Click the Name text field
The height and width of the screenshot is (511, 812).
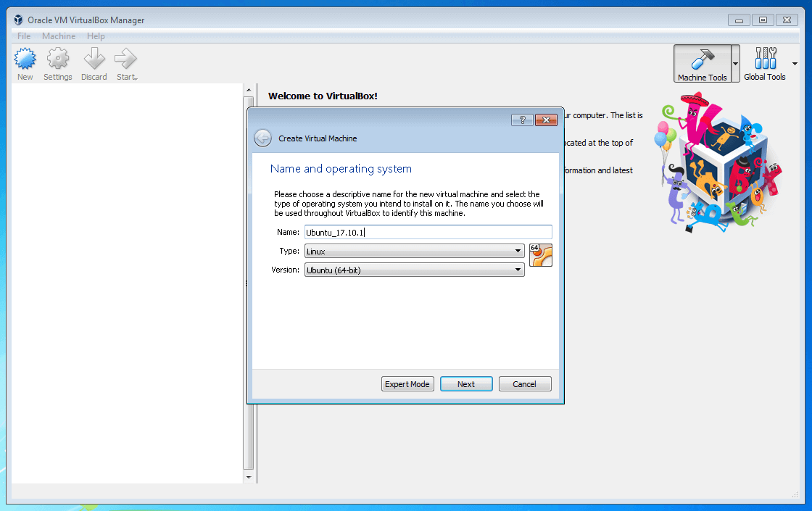pos(428,232)
